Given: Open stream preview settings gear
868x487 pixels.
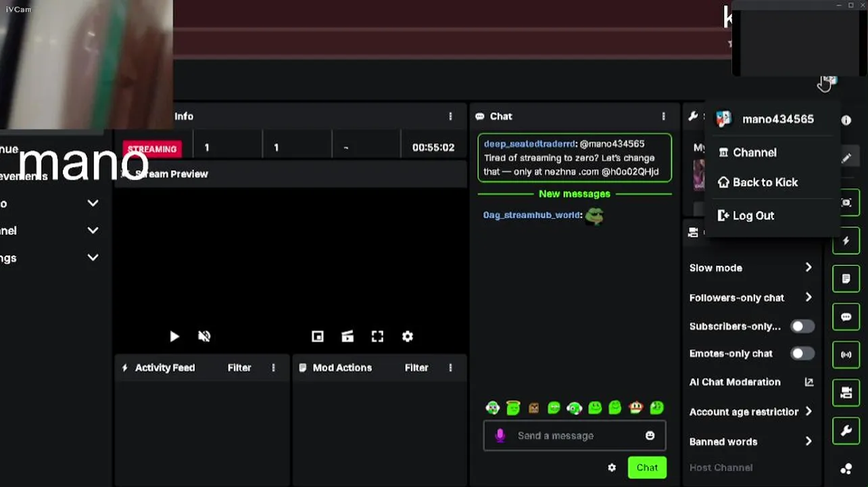Looking at the screenshot, I should (x=408, y=336).
